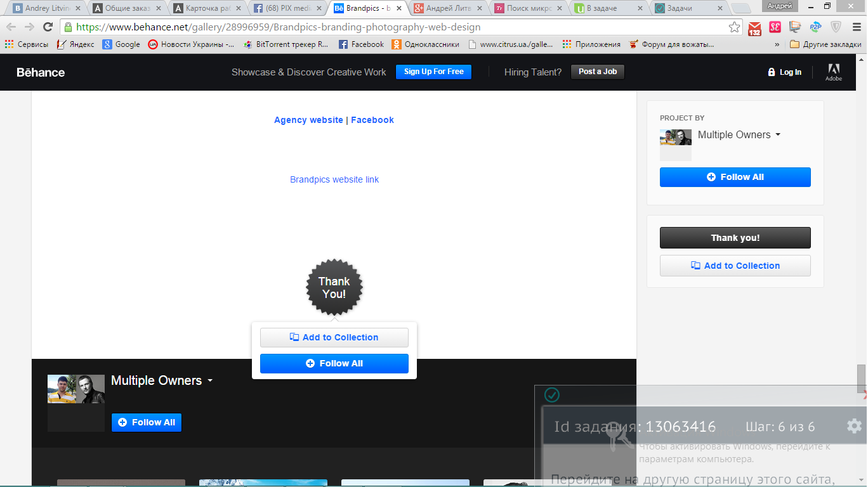Click Follow All in the dark footer
Screen dimensions: 868x492
point(147,422)
